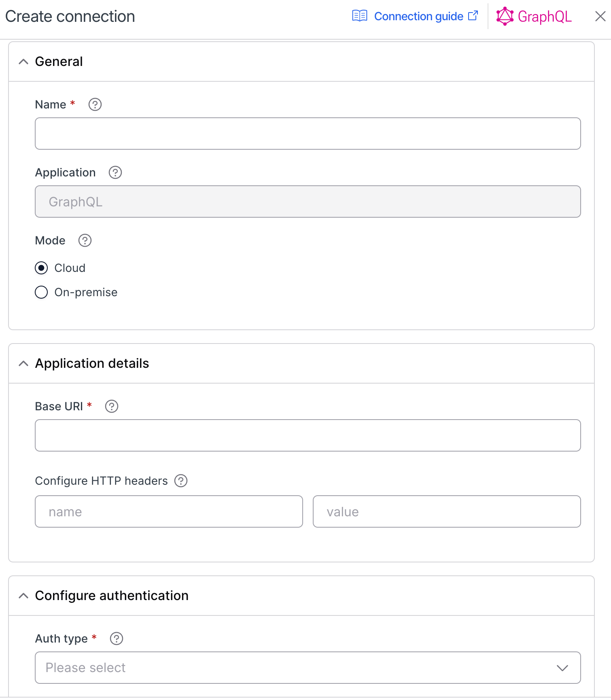Collapse the Configure authentication section
The height and width of the screenshot is (700, 611).
tap(23, 596)
